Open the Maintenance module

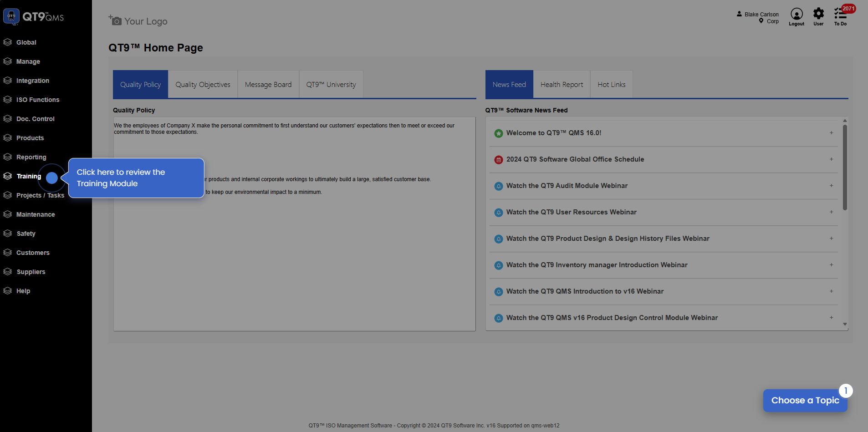[x=36, y=214]
